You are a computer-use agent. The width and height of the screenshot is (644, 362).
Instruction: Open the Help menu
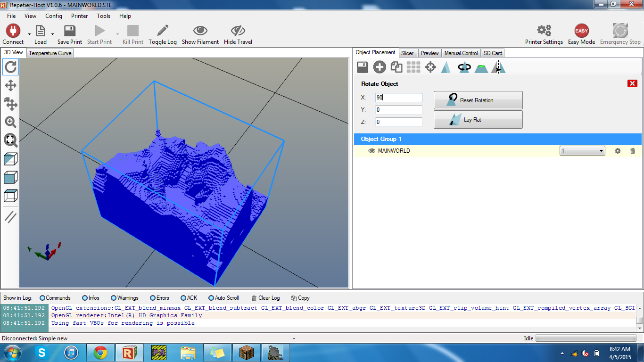pos(125,16)
